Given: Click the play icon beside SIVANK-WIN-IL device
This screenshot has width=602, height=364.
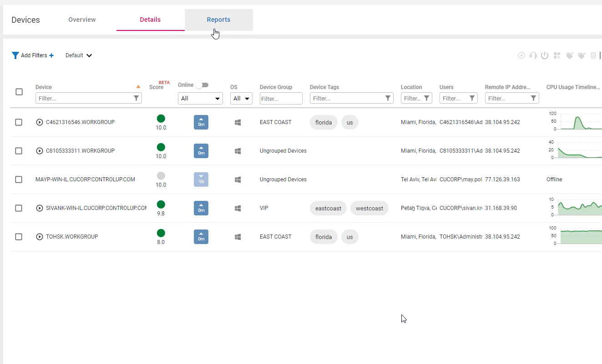Looking at the screenshot, I should tap(40, 208).
